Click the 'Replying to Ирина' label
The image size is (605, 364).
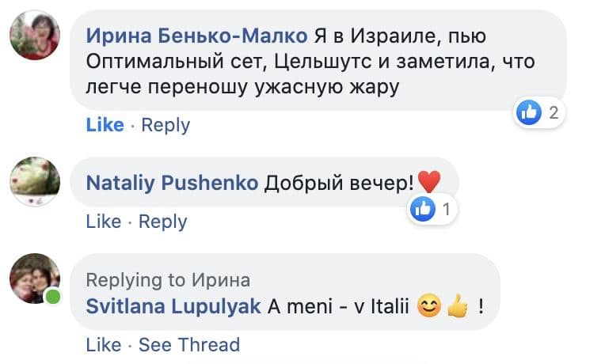tap(168, 280)
